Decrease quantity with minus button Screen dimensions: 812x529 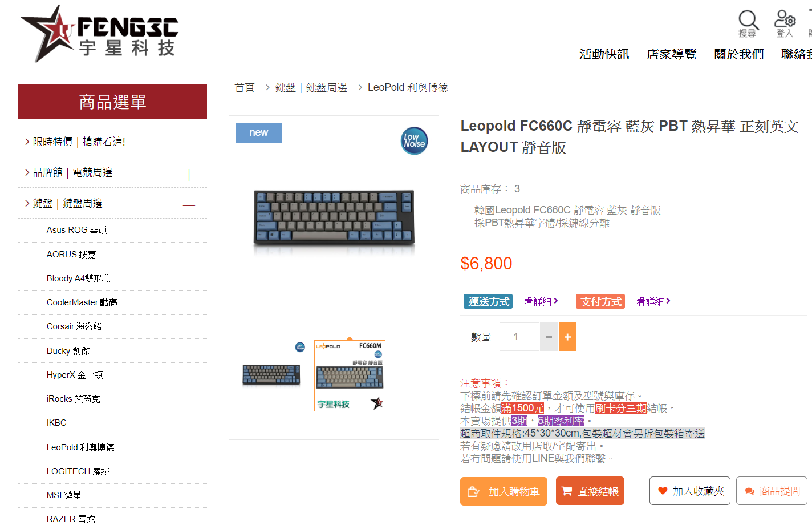pos(549,337)
